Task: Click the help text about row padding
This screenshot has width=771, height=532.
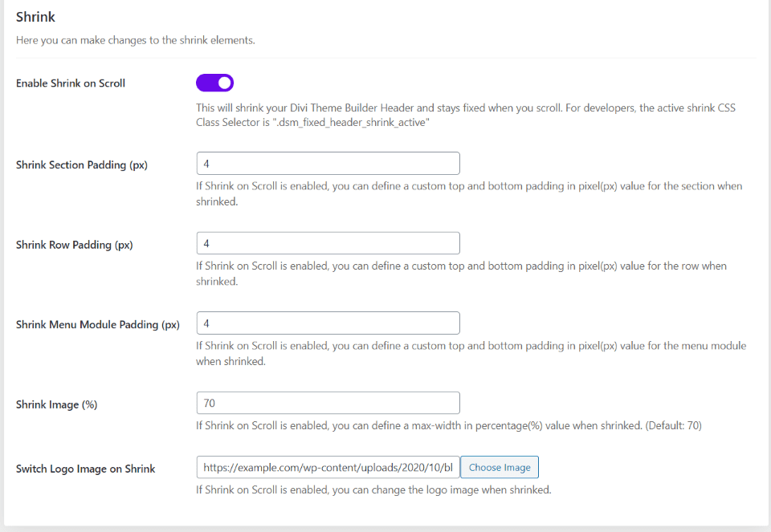Action: (x=461, y=274)
